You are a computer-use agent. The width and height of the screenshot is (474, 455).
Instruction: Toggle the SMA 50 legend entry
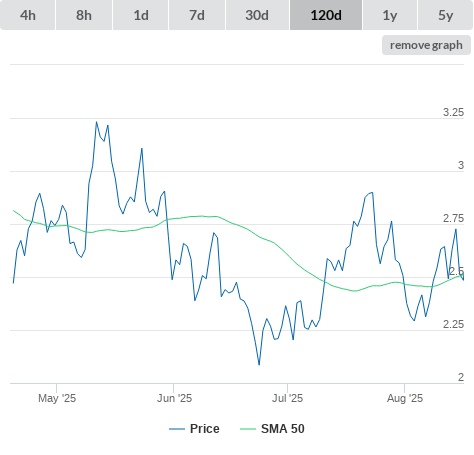(283, 429)
